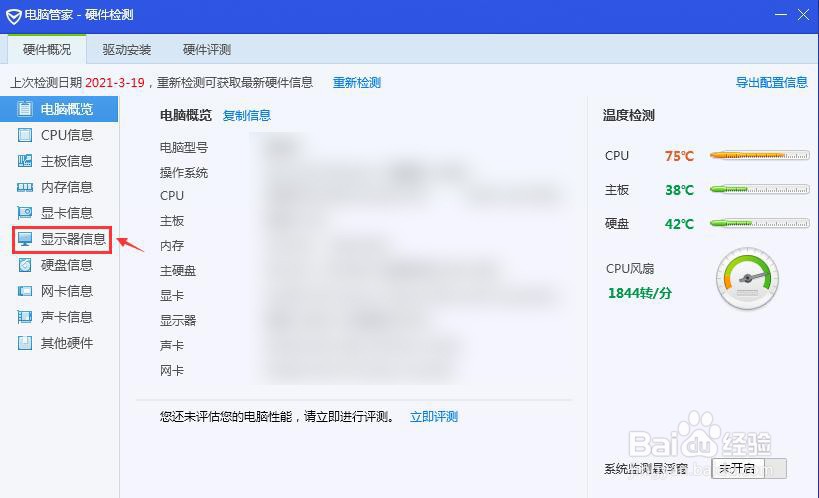
Task: Click the 电脑管家 shield logo
Action: [14, 16]
